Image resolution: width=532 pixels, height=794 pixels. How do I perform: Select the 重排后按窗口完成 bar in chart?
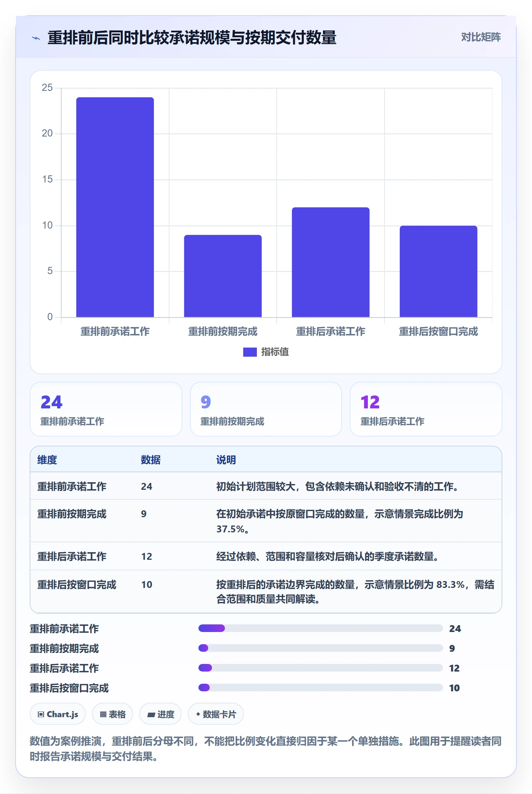click(x=439, y=272)
